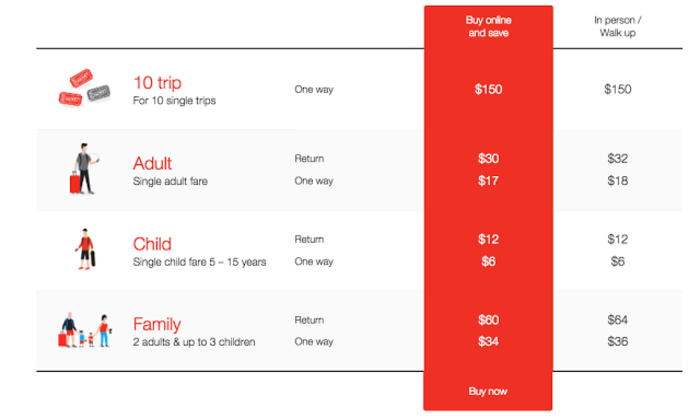Select the $30 online Adult return price
Screen dimensions: 700x419
pyautogui.click(x=488, y=158)
